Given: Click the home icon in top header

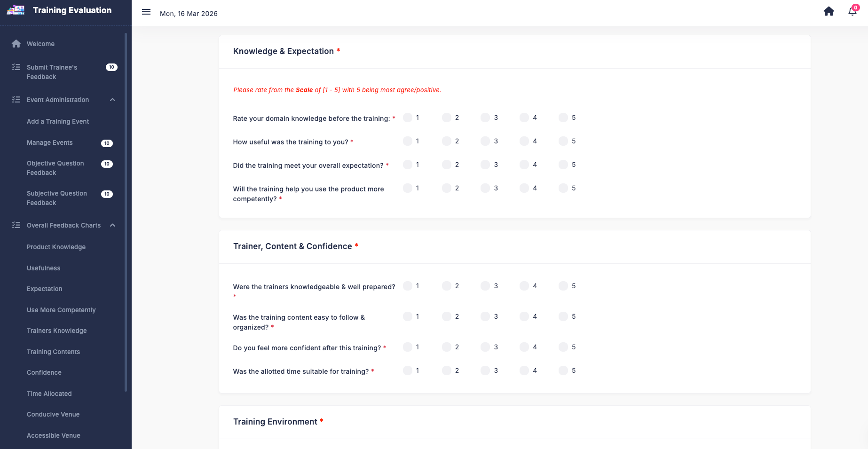Looking at the screenshot, I should pyautogui.click(x=829, y=11).
